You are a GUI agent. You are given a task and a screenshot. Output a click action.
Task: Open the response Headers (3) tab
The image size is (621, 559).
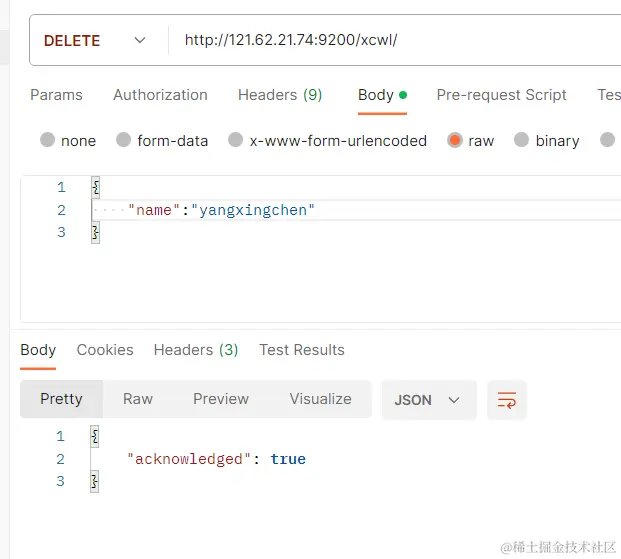196,350
